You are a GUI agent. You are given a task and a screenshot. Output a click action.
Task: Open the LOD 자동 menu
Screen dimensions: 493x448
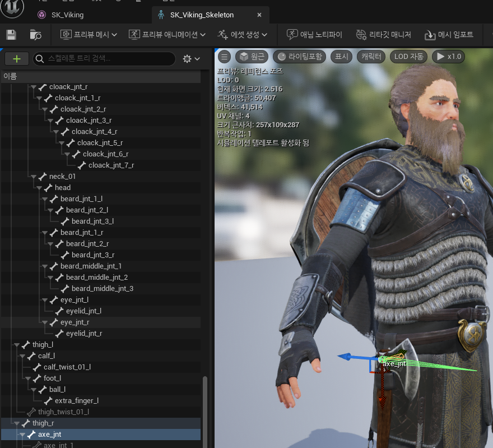coord(409,57)
